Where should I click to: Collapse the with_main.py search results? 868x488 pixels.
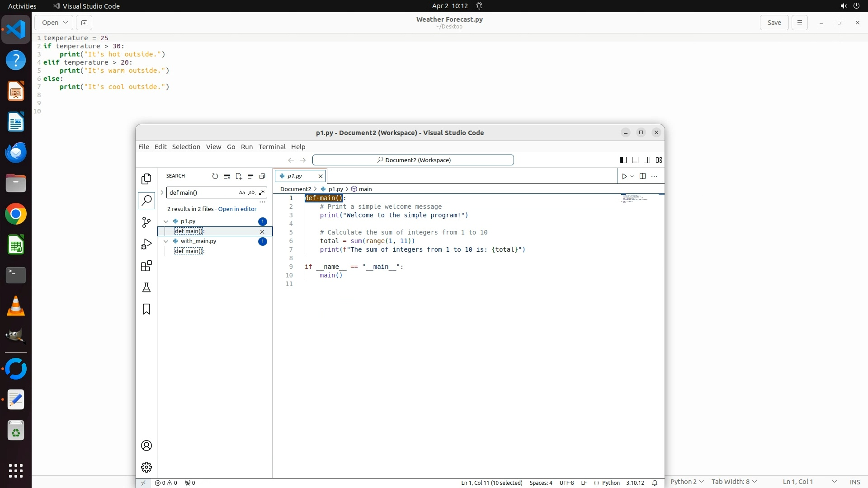click(166, 241)
